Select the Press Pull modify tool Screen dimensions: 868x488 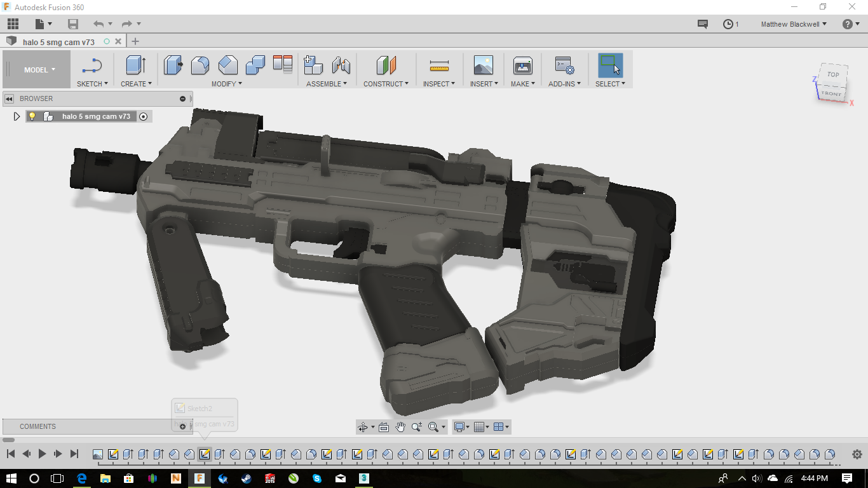tap(173, 65)
